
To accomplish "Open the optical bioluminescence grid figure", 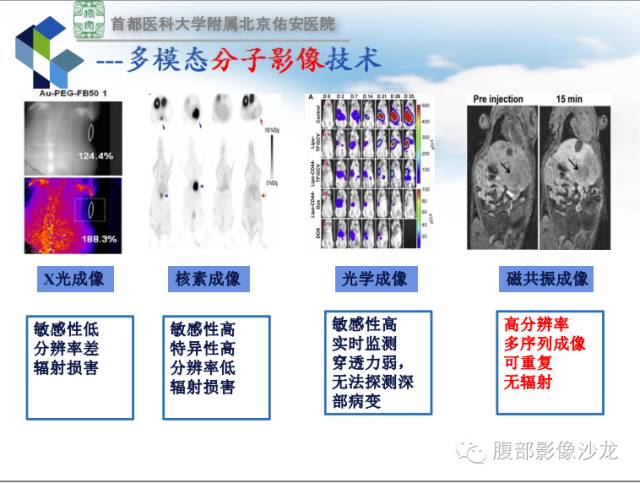I will (369, 171).
